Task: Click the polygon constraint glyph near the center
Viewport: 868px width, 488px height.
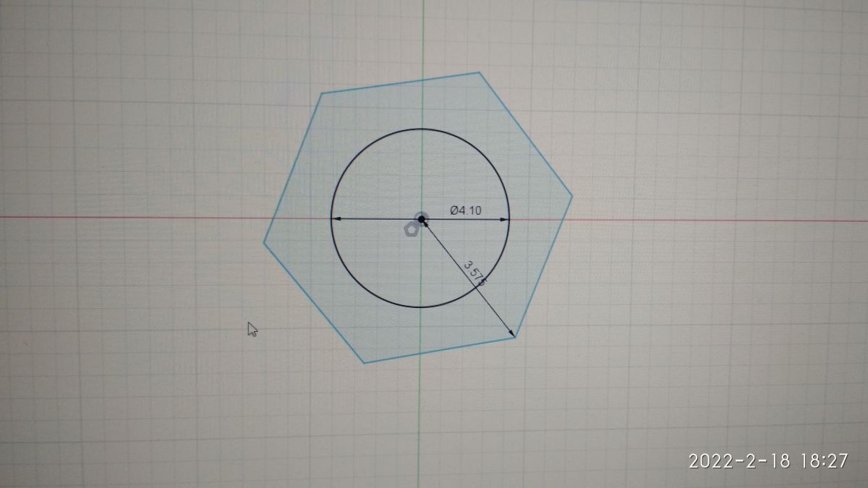Action: (x=411, y=230)
